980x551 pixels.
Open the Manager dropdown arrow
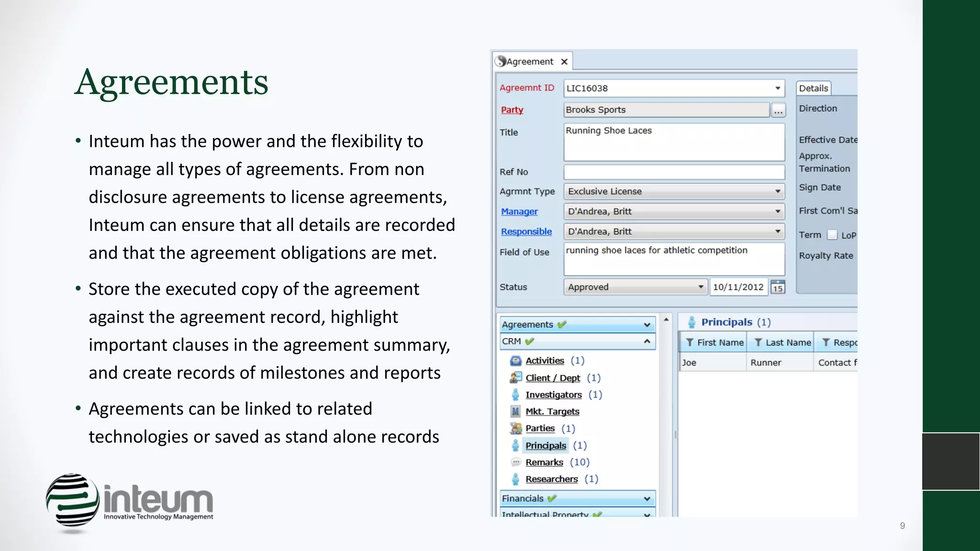pos(778,211)
